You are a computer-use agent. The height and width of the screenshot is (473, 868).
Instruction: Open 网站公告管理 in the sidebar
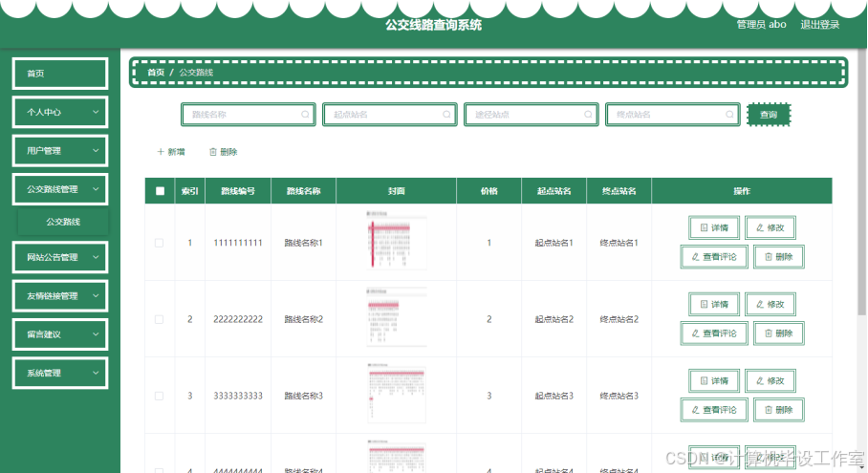point(60,257)
